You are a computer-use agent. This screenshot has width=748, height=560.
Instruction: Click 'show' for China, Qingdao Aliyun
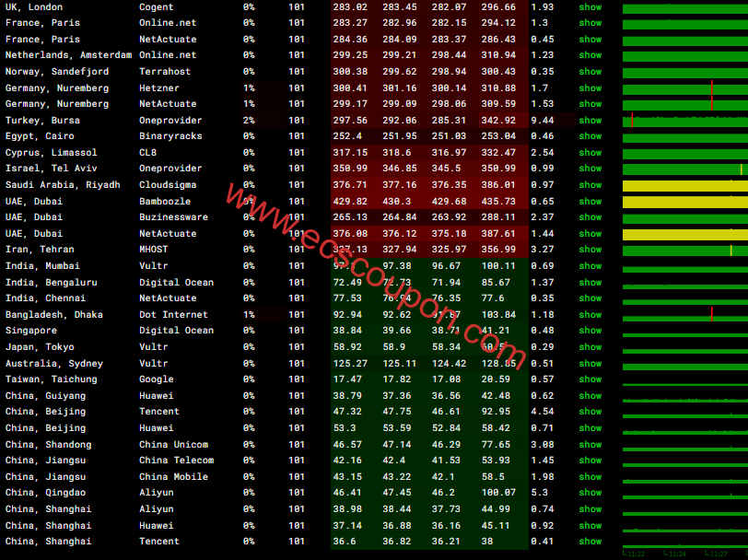tap(590, 493)
